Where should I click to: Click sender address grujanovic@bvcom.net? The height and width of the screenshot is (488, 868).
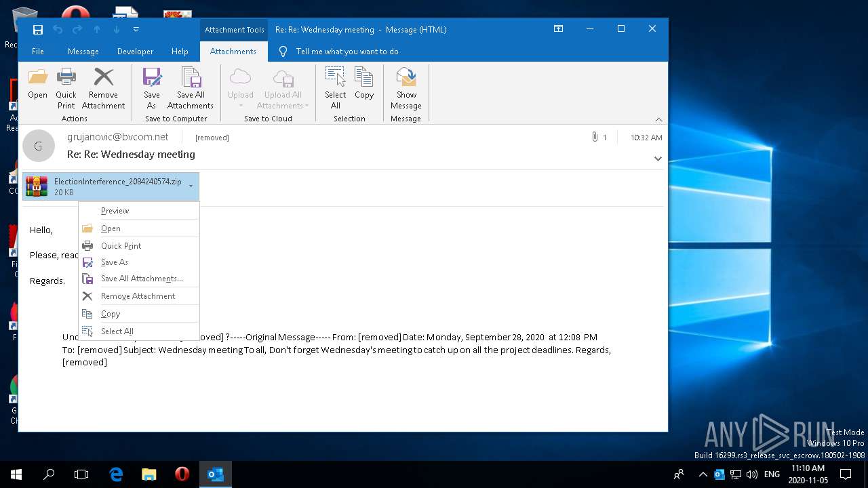point(117,137)
